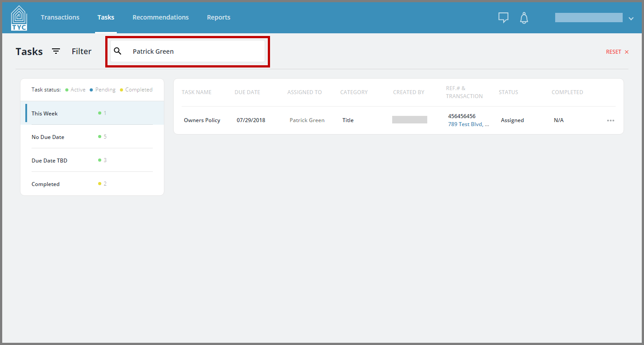Viewport: 644px width, 345px height.
Task: Open the Reports tab
Action: tap(219, 17)
